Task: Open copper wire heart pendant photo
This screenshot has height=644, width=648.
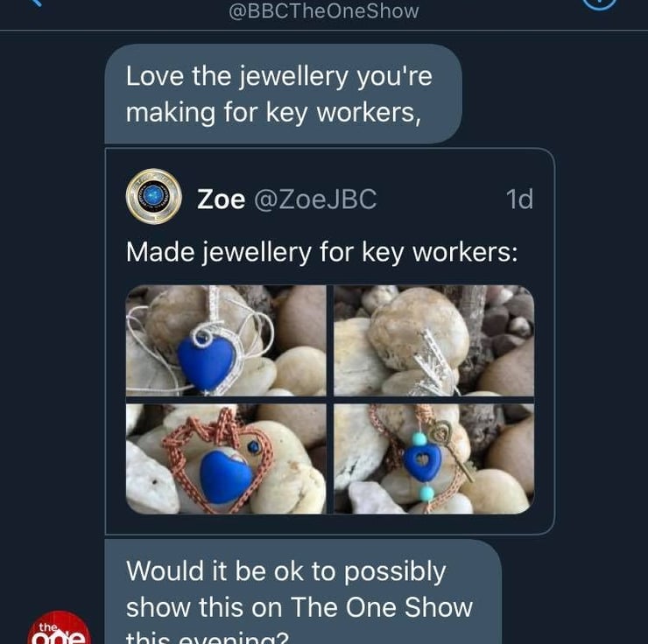Action: click(x=226, y=458)
